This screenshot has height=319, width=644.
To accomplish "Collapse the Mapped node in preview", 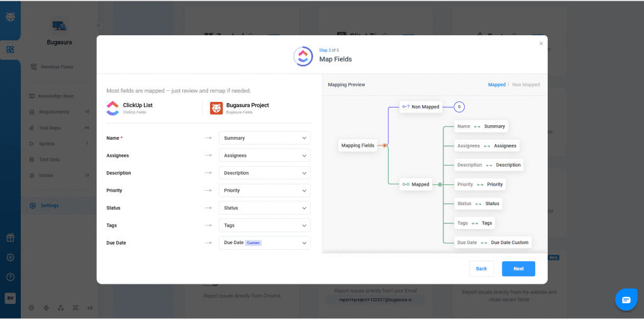I will pyautogui.click(x=440, y=184).
